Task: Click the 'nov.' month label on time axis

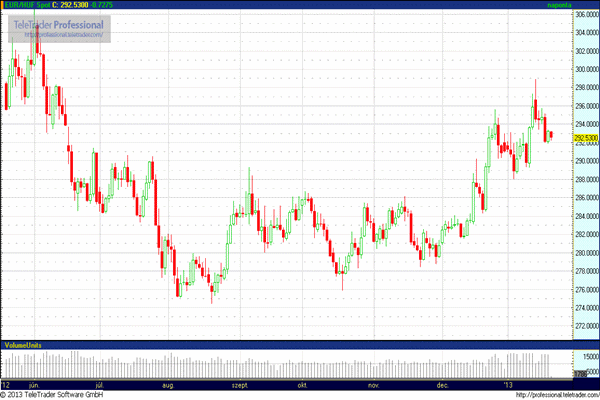Action: point(375,384)
